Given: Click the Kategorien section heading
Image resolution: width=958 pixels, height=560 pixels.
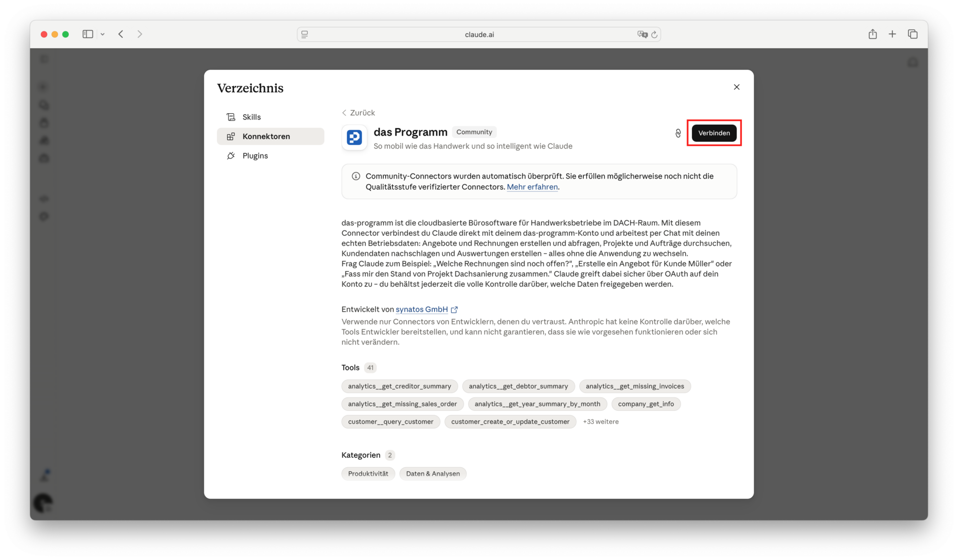Looking at the screenshot, I should [x=361, y=455].
